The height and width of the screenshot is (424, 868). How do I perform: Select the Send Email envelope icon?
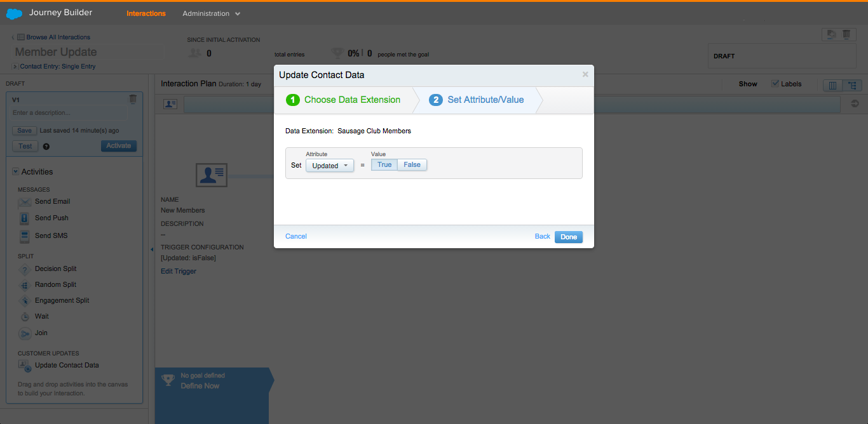click(25, 202)
